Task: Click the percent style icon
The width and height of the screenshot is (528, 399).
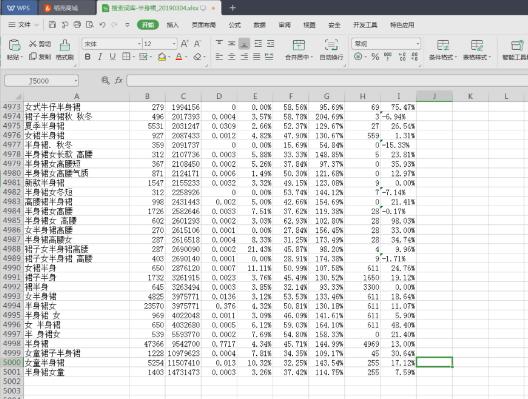Action: 375,57
